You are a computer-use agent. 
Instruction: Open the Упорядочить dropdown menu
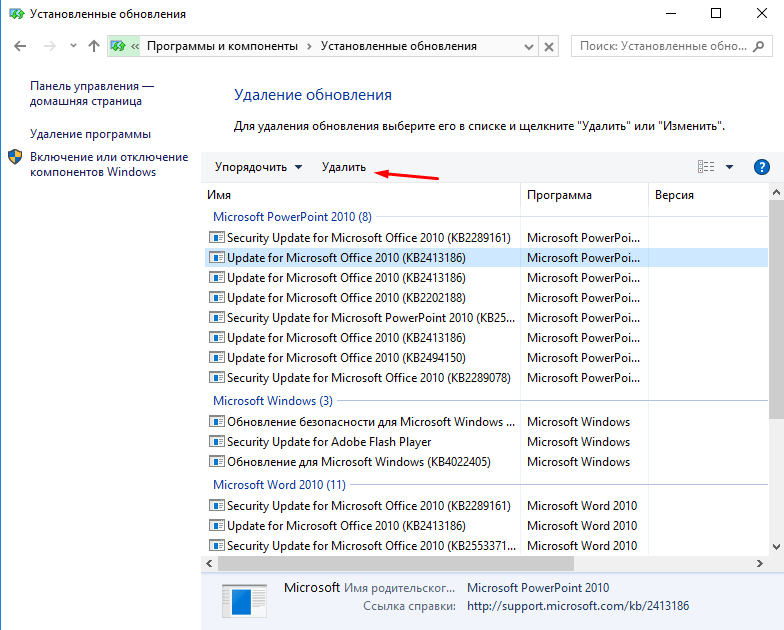(x=258, y=167)
